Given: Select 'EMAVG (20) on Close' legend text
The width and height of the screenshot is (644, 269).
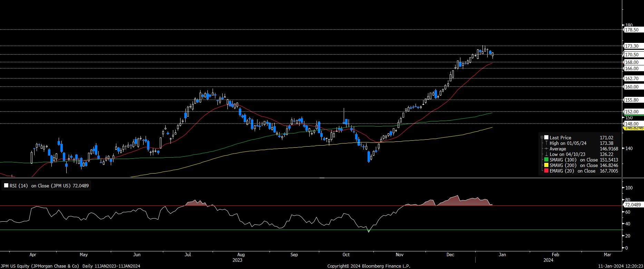Looking at the screenshot, I should tap(573, 171).
